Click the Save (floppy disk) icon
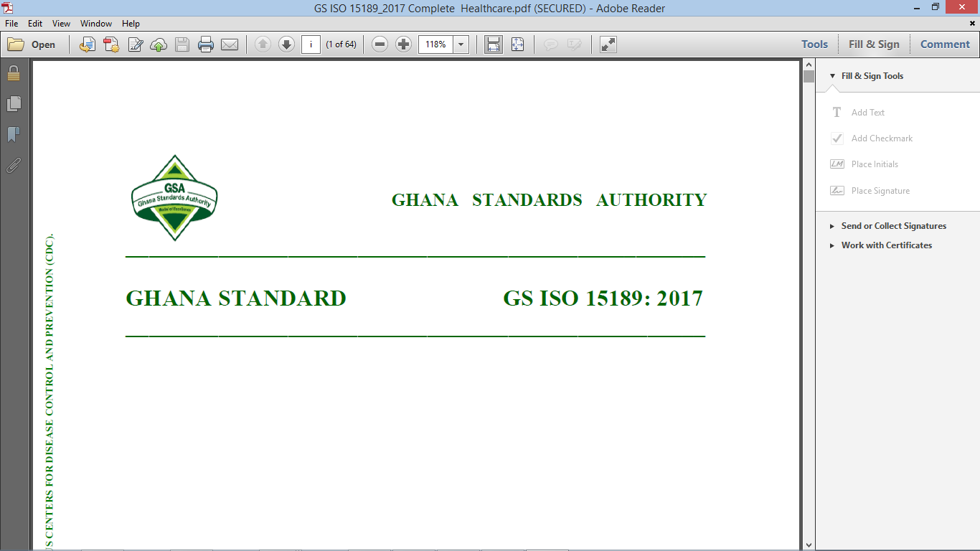The width and height of the screenshot is (980, 551). pos(182,44)
